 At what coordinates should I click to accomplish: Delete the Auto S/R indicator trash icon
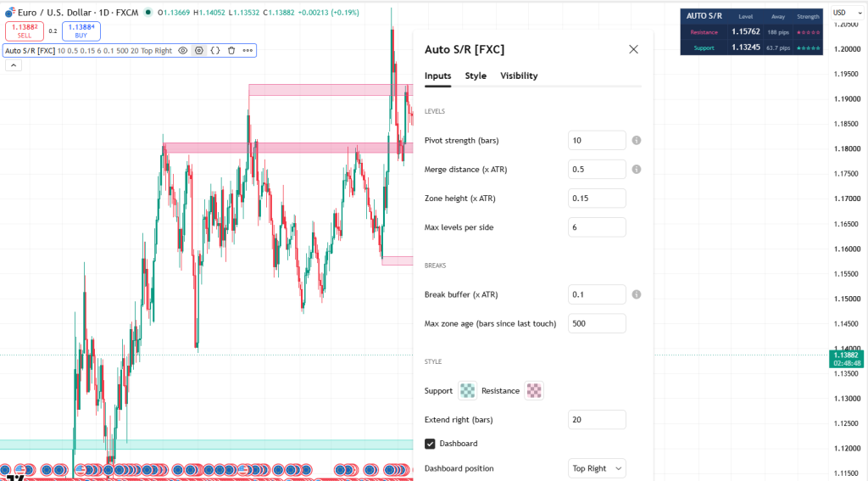tap(231, 50)
